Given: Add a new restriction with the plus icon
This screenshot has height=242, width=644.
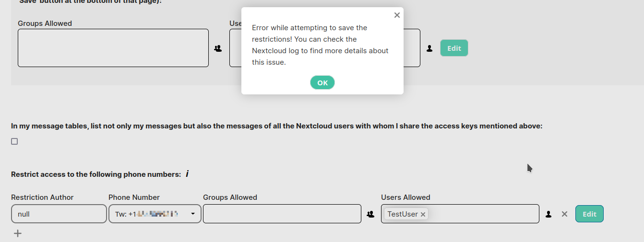Looking at the screenshot, I should pos(18,233).
